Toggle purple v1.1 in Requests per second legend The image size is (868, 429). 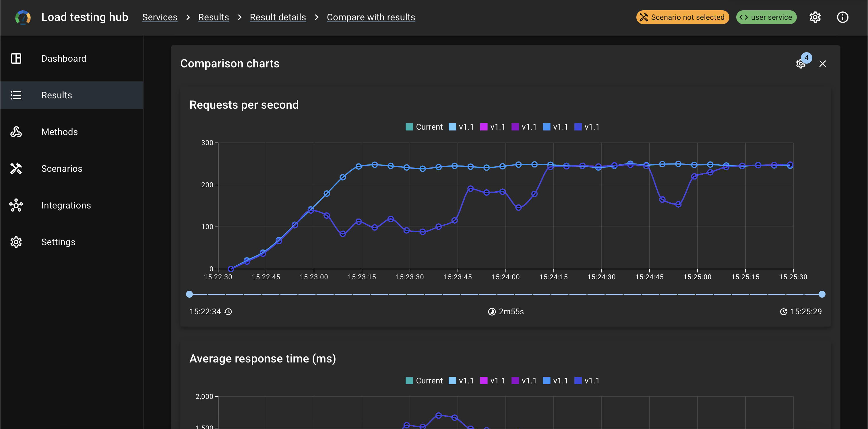[524, 127]
